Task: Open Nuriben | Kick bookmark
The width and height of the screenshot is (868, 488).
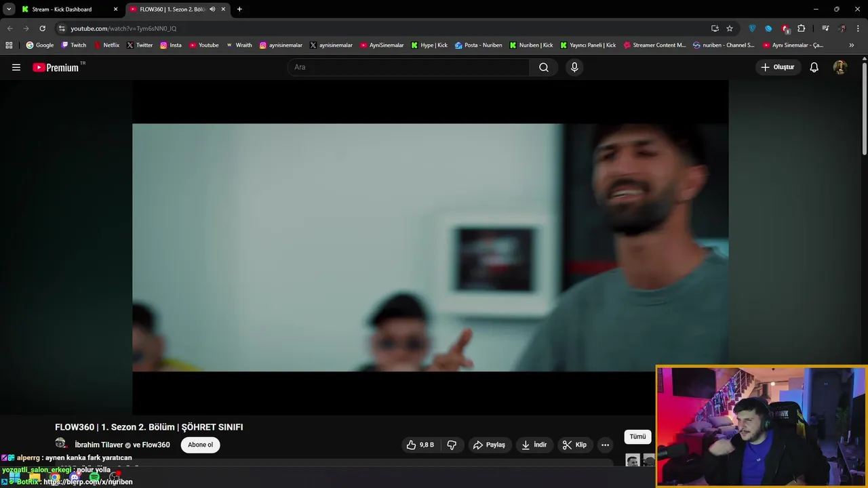Action: (531, 45)
